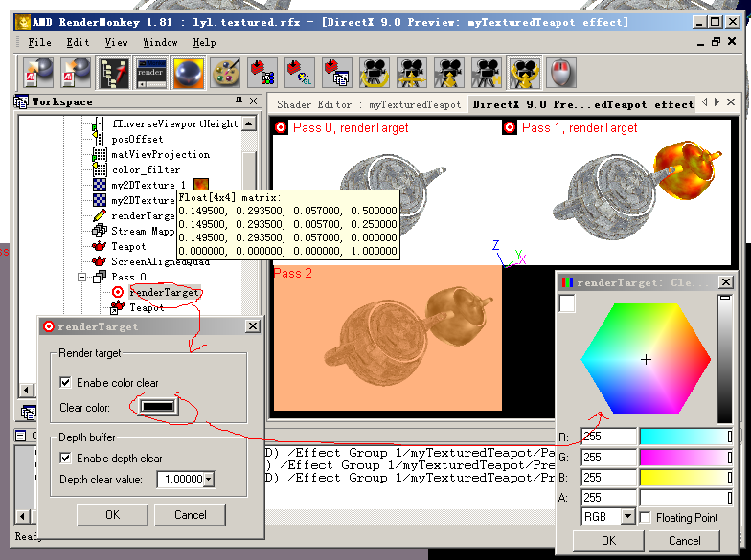The height and width of the screenshot is (560, 751).
Task: Select ScreenAlignedQuad in workspace tree
Action: 161,262
